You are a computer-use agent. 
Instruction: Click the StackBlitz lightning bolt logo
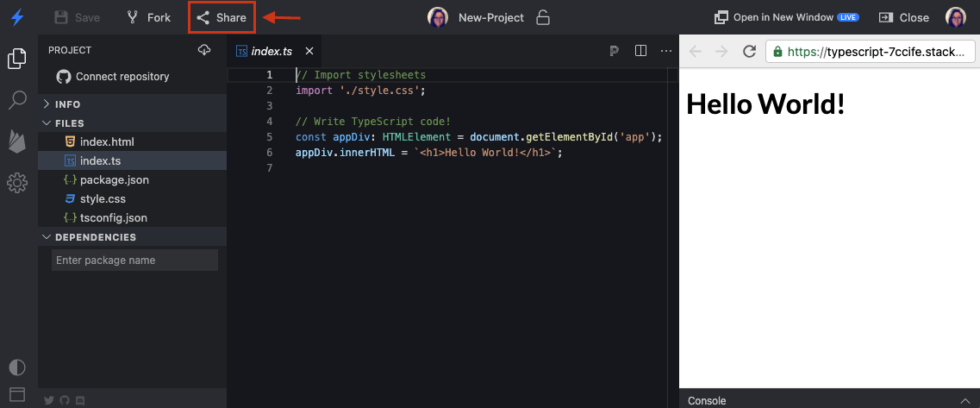coord(17,17)
